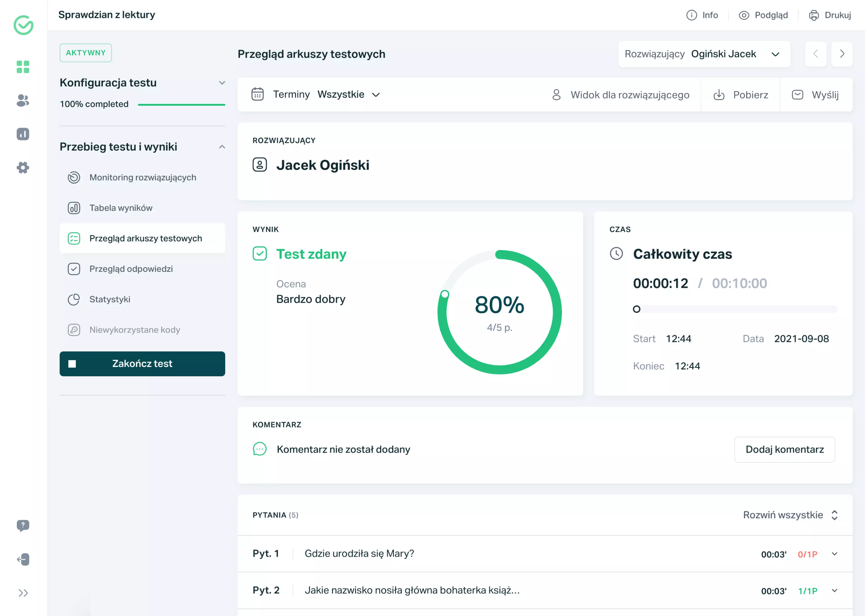Open the settings gear icon in sidebar
Image resolution: width=865 pixels, height=616 pixels.
point(23,167)
